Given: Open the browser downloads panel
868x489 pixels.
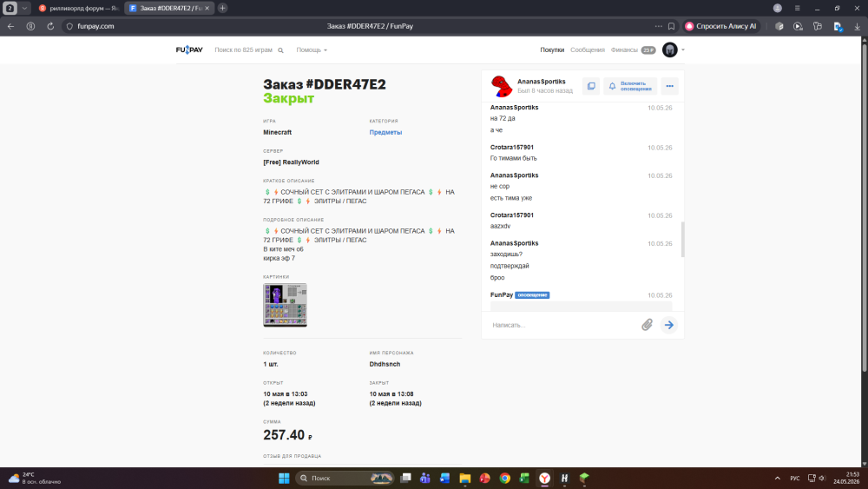Looking at the screenshot, I should 857,26.
